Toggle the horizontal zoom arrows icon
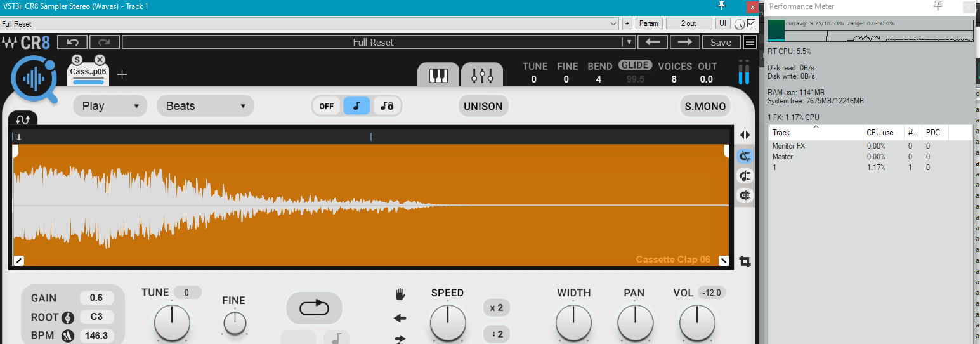Viewport: 980px width, 344px height. [745, 135]
